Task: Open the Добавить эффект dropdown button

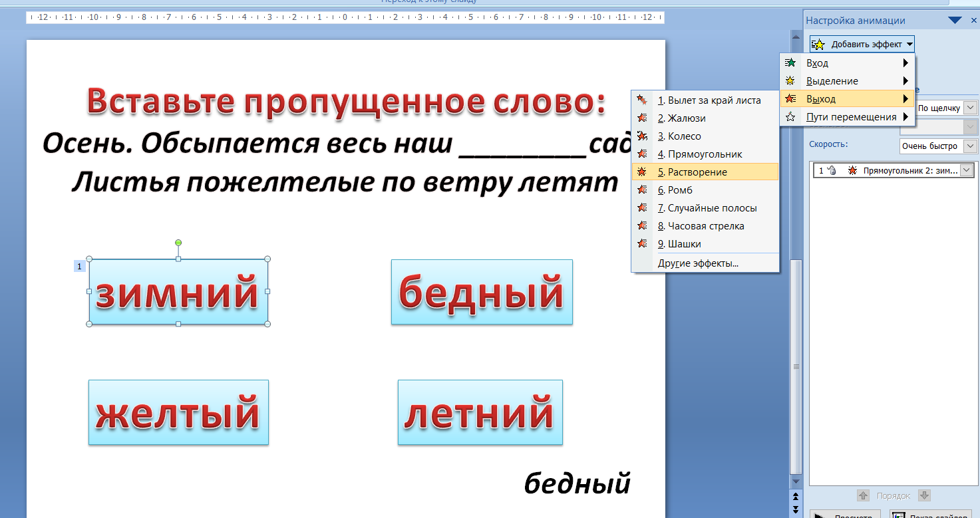Action: (862, 45)
